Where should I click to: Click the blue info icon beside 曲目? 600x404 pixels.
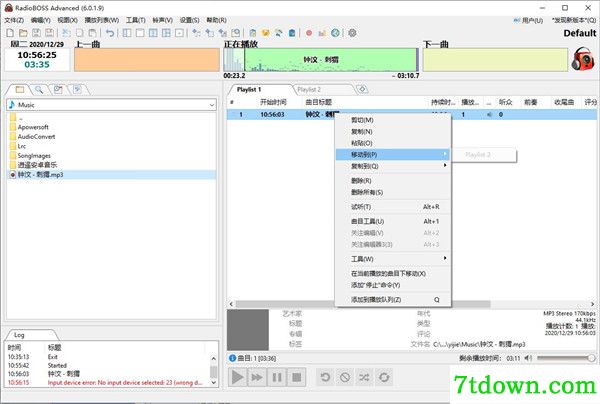[232, 358]
